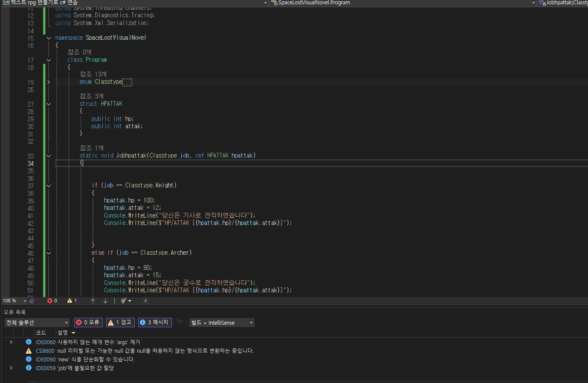Toggle the '3 메시지' messages filter
This screenshot has width=588, height=383.
(x=155, y=323)
